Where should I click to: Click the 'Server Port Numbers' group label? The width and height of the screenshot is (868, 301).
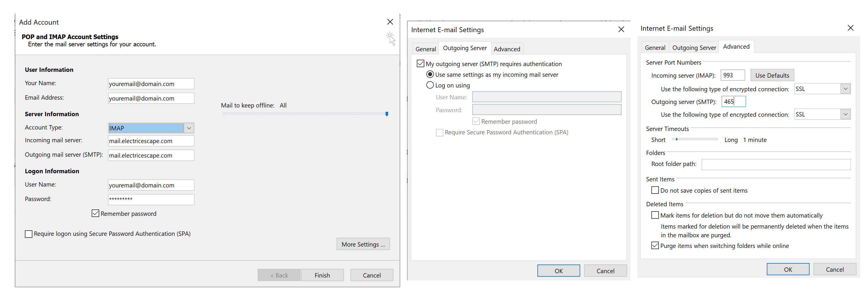pyautogui.click(x=673, y=62)
